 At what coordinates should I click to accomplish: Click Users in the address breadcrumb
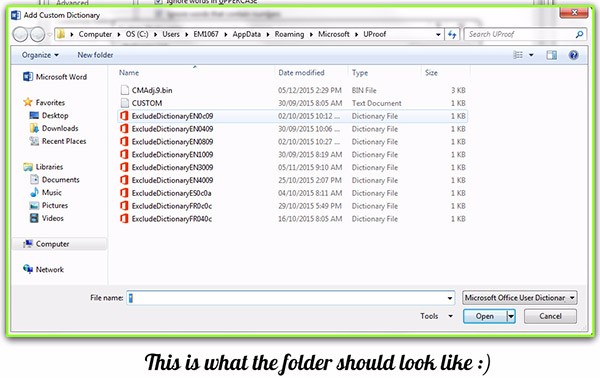pyautogui.click(x=171, y=34)
